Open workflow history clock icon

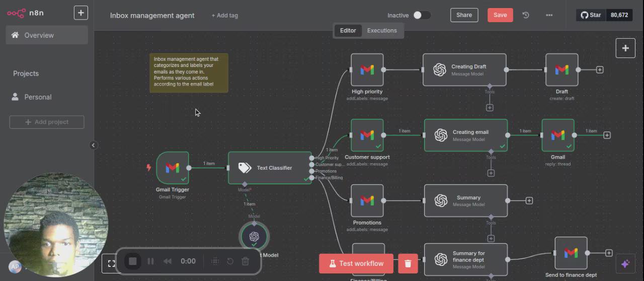(x=526, y=15)
